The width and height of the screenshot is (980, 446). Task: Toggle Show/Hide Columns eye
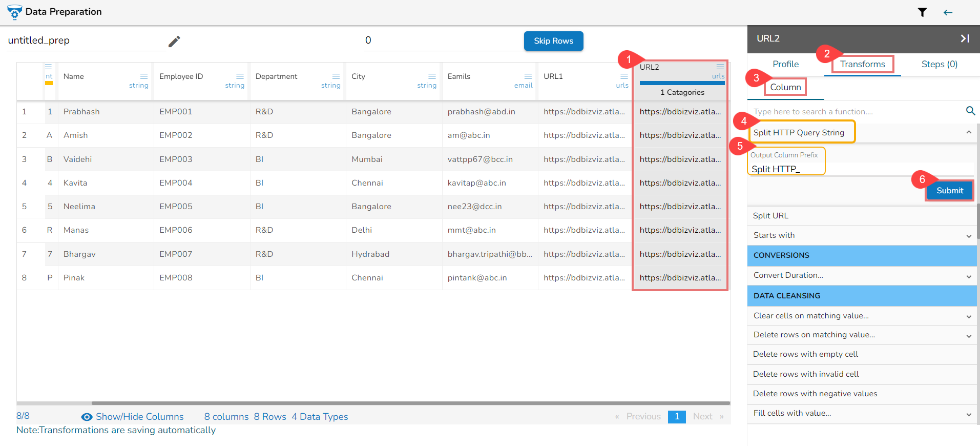tap(87, 417)
